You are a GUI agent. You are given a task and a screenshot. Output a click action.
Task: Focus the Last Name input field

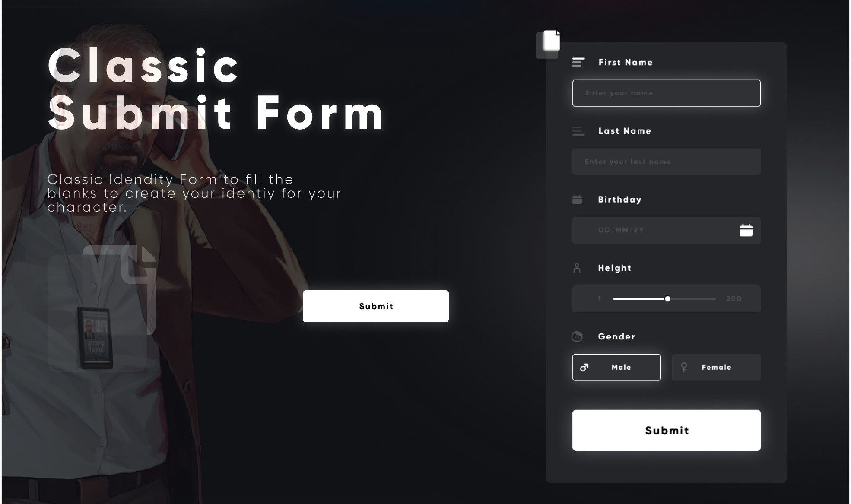(x=667, y=162)
